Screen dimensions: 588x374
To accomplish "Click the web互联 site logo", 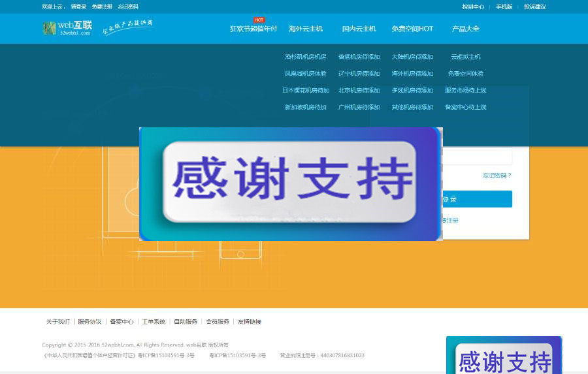I will pos(67,28).
